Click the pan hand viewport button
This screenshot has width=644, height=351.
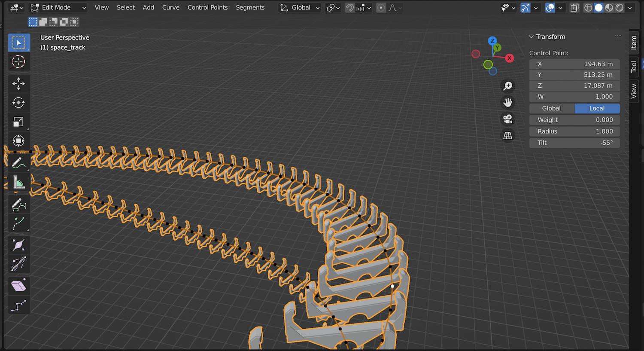point(507,102)
